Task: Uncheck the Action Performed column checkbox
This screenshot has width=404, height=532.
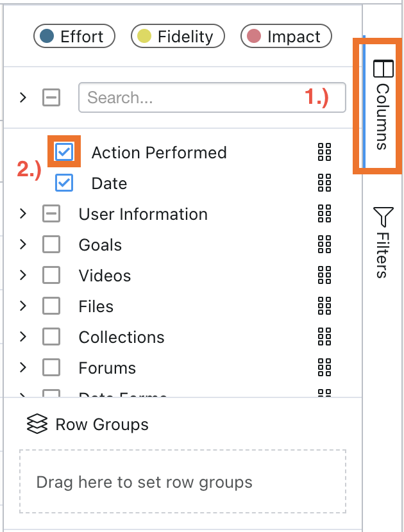Action: click(x=64, y=152)
